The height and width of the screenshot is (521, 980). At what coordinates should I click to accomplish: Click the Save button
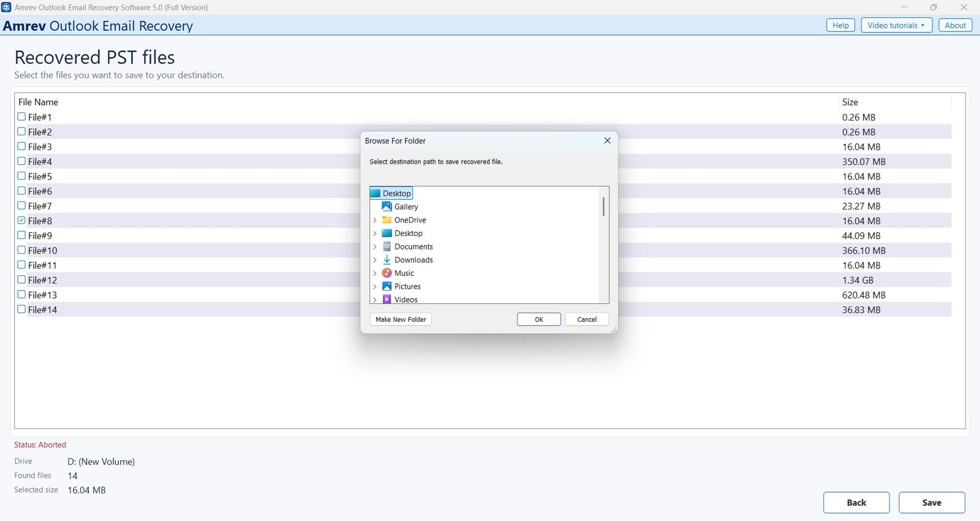(x=932, y=503)
